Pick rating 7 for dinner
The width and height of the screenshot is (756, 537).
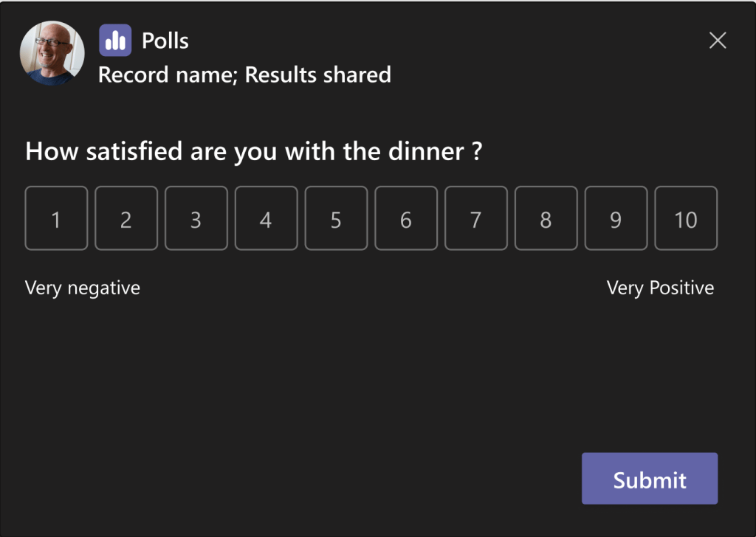tap(475, 218)
